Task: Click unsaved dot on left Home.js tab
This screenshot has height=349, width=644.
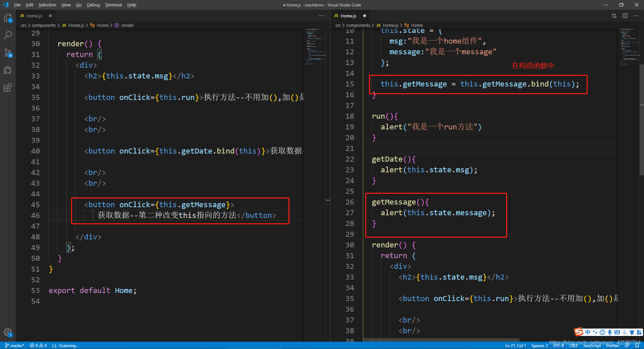Action: click(x=50, y=16)
